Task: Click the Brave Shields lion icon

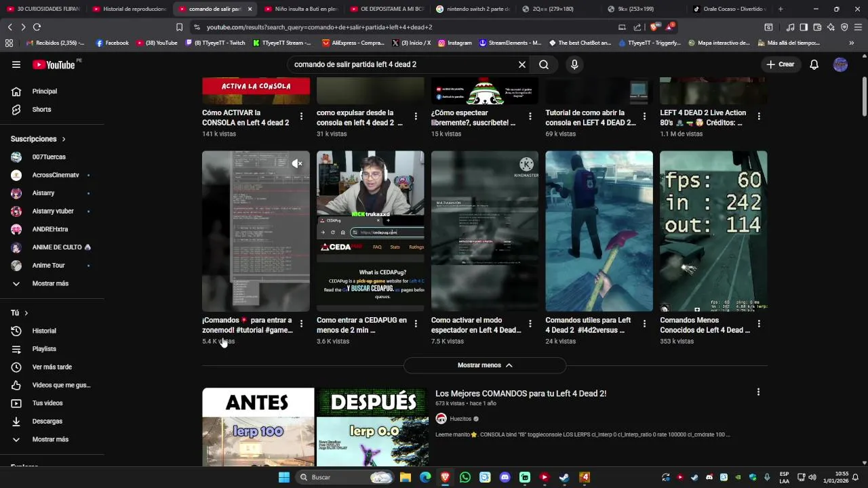Action: point(653,27)
